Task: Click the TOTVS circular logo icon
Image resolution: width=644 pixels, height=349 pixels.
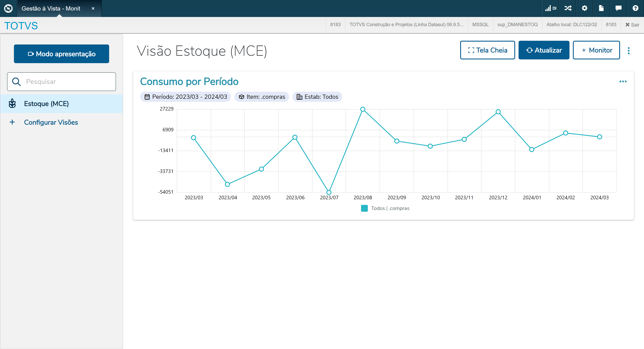Action: [8, 8]
